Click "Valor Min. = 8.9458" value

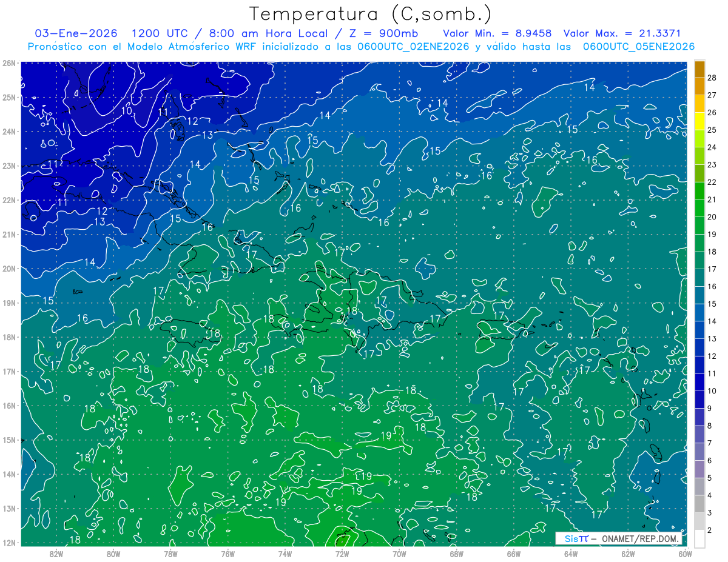pyautogui.click(x=497, y=33)
